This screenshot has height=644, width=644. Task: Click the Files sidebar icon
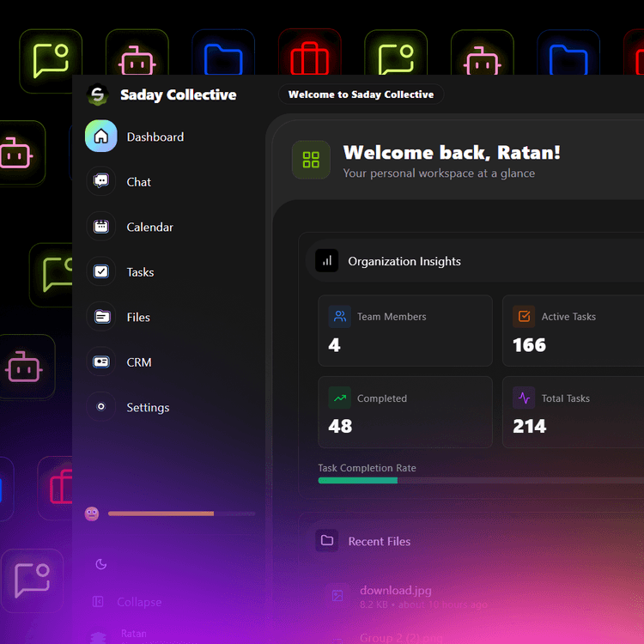(x=101, y=317)
